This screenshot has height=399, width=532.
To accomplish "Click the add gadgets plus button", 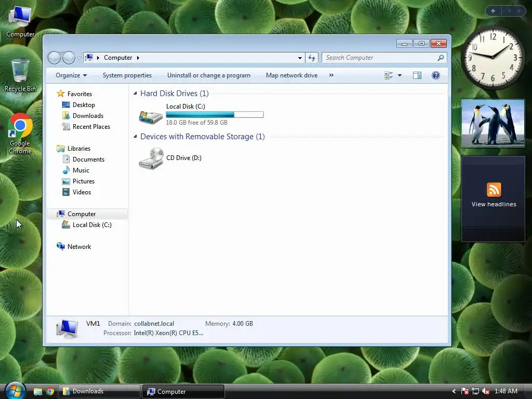I will (x=493, y=11).
